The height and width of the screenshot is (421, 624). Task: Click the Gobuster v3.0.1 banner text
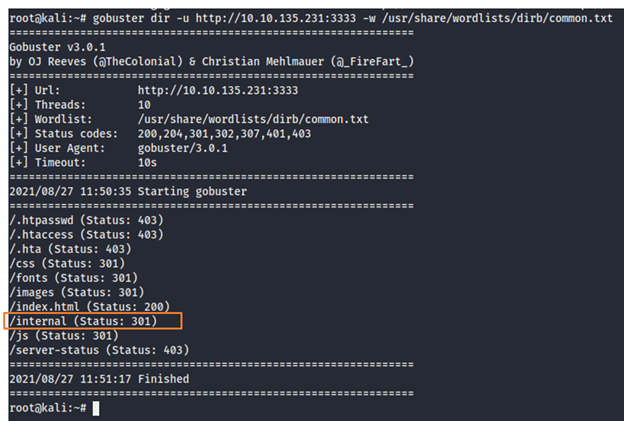click(x=58, y=47)
